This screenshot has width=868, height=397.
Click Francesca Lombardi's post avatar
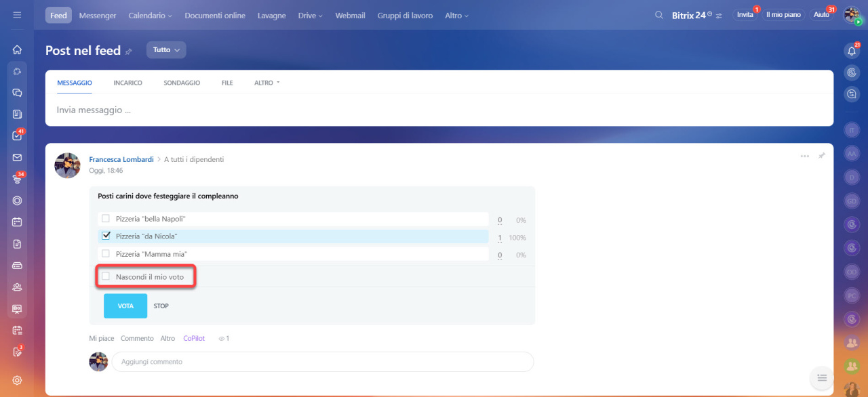click(x=68, y=166)
